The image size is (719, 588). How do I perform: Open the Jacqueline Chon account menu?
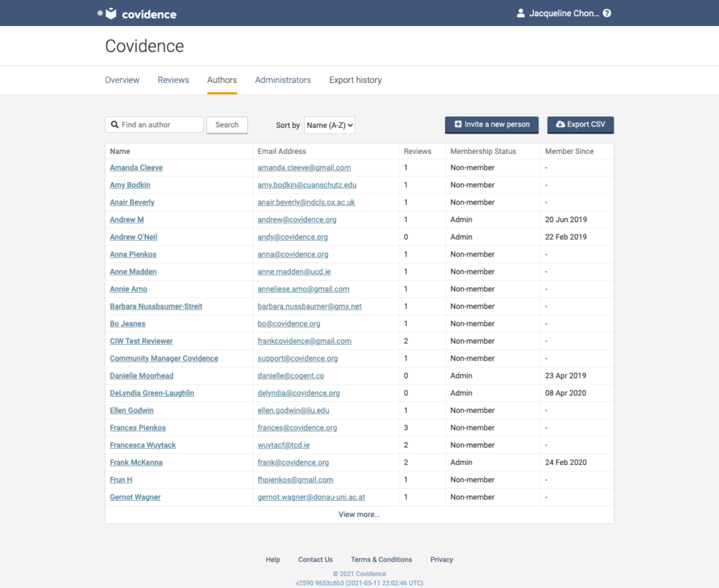563,13
